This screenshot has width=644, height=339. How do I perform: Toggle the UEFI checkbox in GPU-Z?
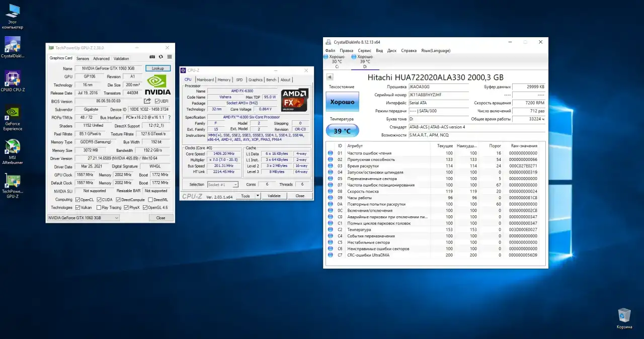[x=157, y=101]
